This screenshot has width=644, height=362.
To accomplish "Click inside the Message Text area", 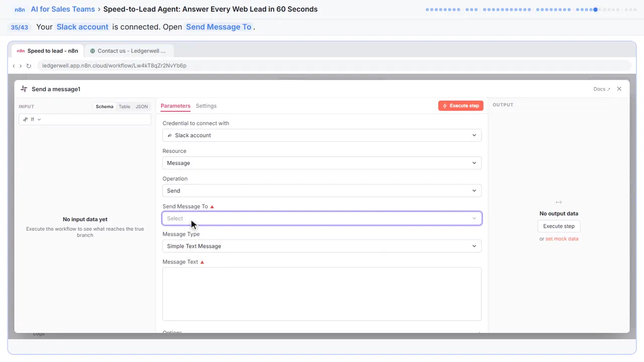I will 322,294.
